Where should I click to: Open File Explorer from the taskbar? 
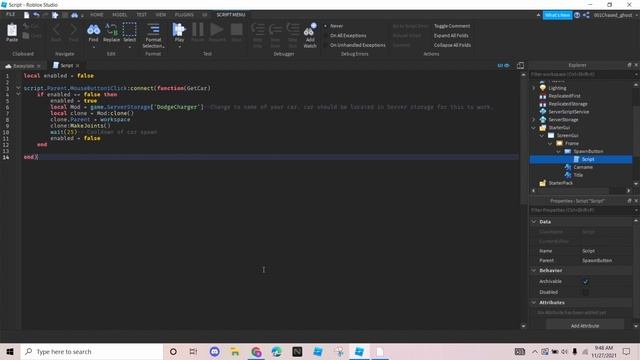(235, 351)
